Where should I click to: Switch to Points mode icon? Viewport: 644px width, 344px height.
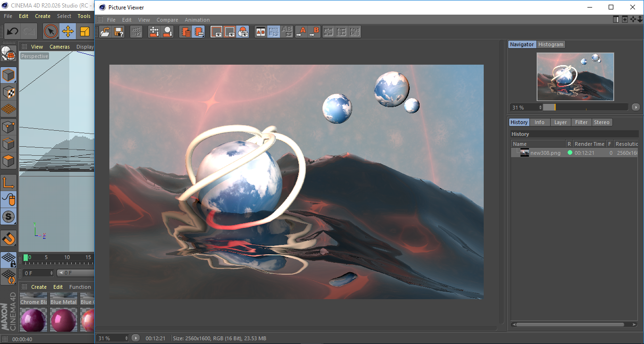(8, 126)
